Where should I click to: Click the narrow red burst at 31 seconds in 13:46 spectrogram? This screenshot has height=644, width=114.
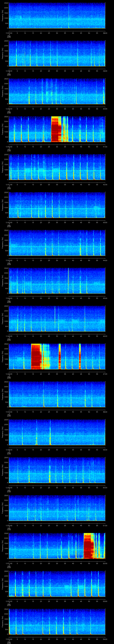[60, 356]
